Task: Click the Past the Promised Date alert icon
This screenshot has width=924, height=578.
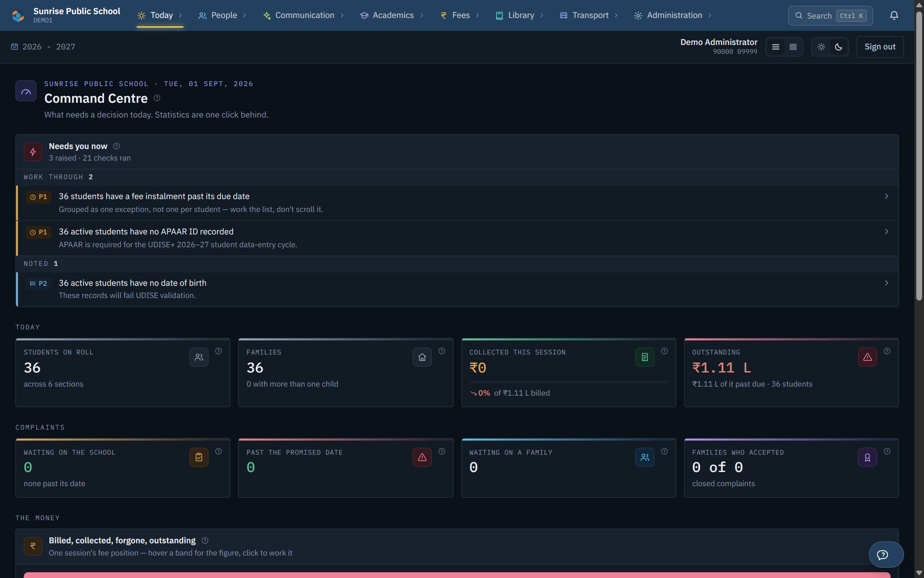Action: coord(422,457)
